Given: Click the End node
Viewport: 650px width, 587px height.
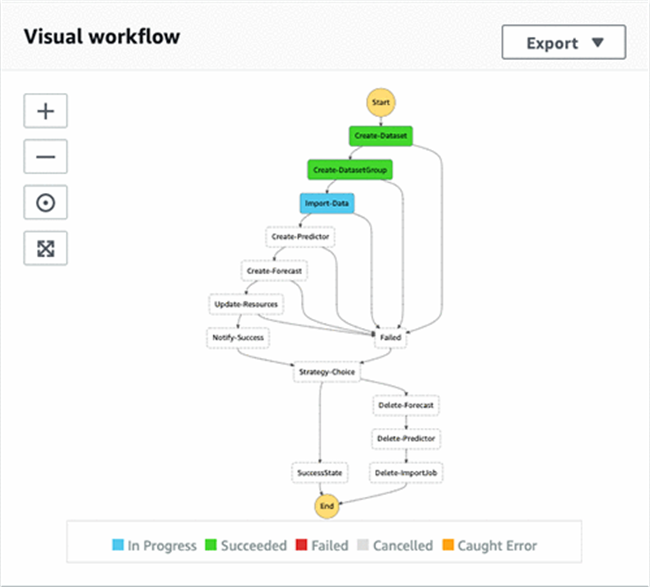Looking at the screenshot, I should [x=327, y=506].
